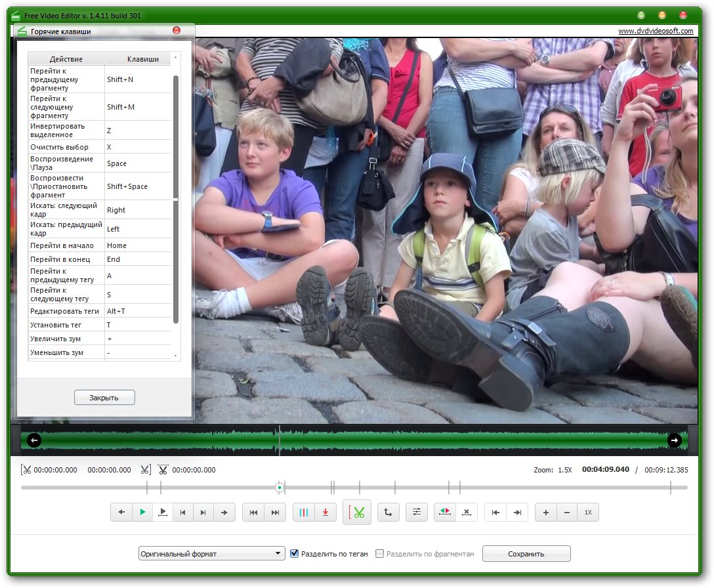Open the settings sliders icon

pos(417,513)
